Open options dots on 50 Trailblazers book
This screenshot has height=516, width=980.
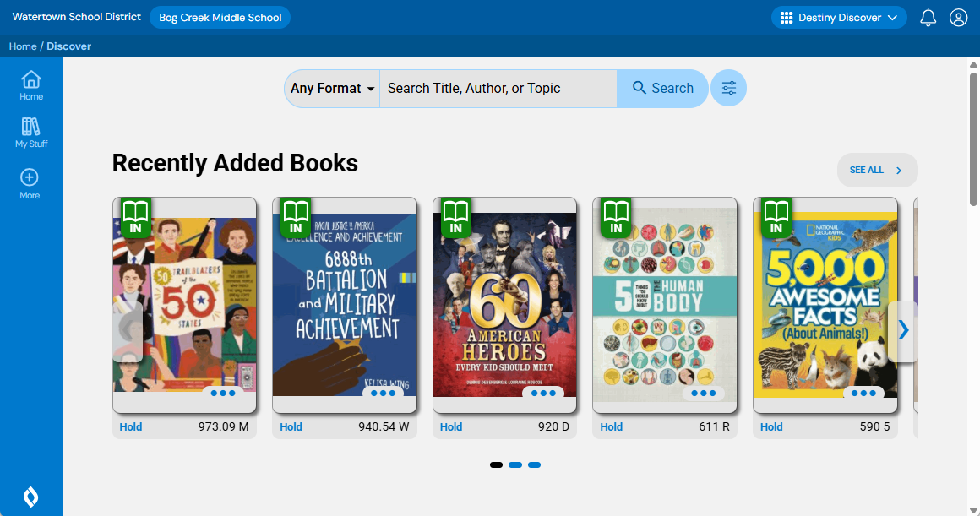pyautogui.click(x=223, y=393)
